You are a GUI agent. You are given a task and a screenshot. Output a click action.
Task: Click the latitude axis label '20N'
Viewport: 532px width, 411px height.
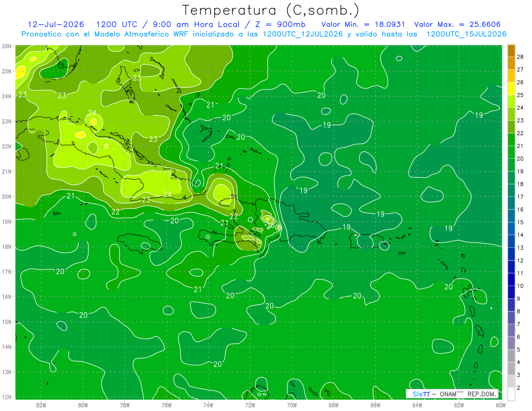tap(6, 196)
